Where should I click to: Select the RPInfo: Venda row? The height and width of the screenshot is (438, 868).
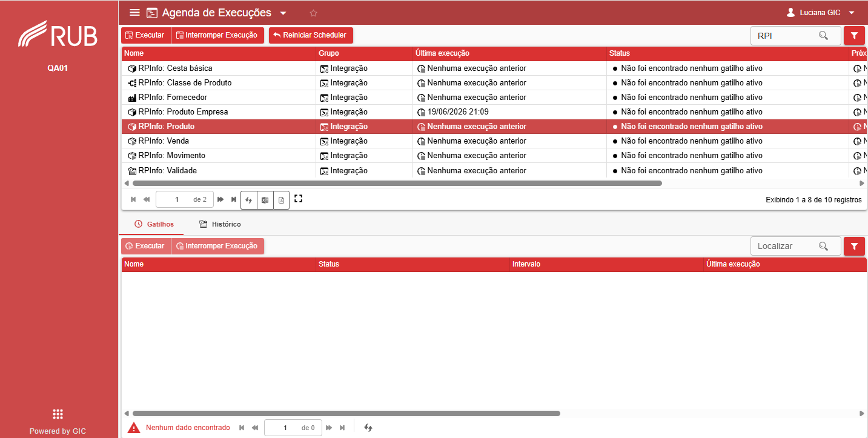(494, 141)
